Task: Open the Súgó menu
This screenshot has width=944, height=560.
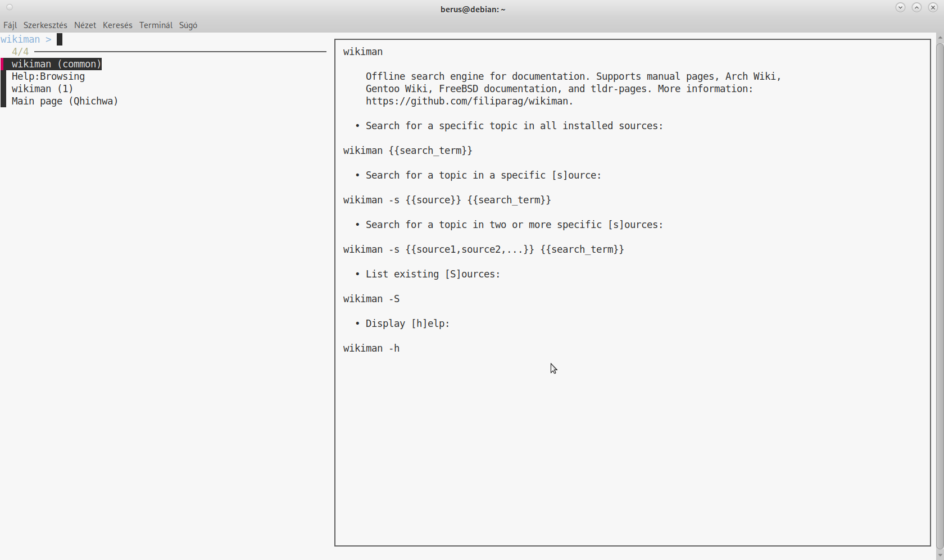Action: [188, 25]
